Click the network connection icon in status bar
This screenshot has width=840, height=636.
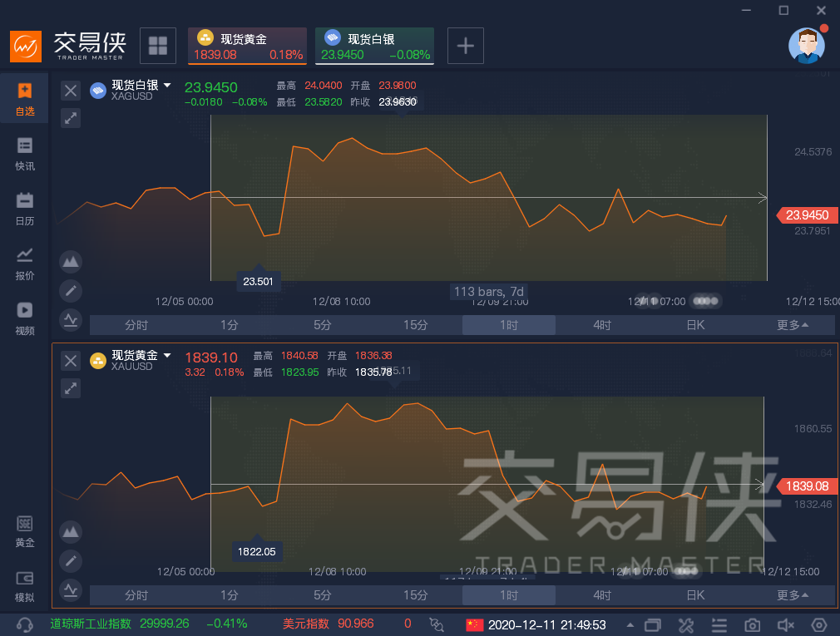pos(437,624)
